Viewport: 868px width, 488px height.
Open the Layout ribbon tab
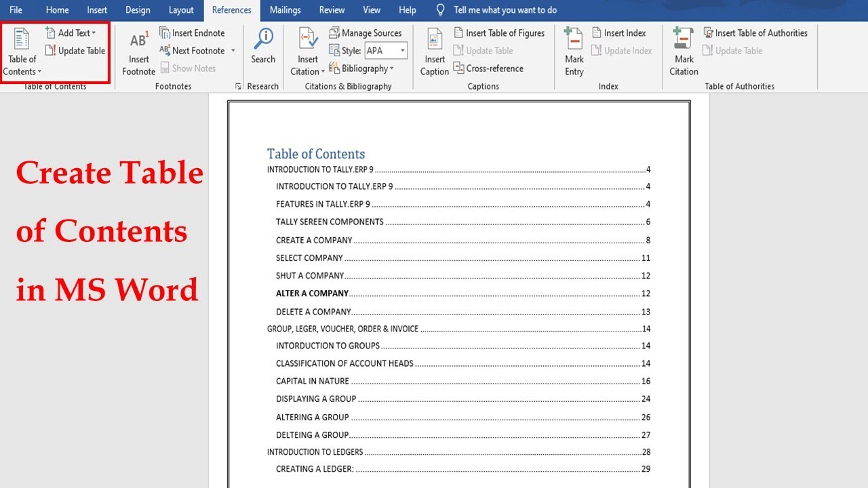pos(181,10)
